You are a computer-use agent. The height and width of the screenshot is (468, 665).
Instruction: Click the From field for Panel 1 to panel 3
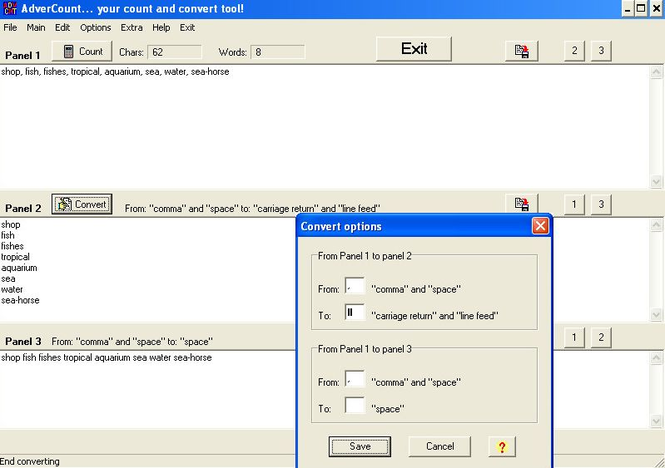click(355, 379)
